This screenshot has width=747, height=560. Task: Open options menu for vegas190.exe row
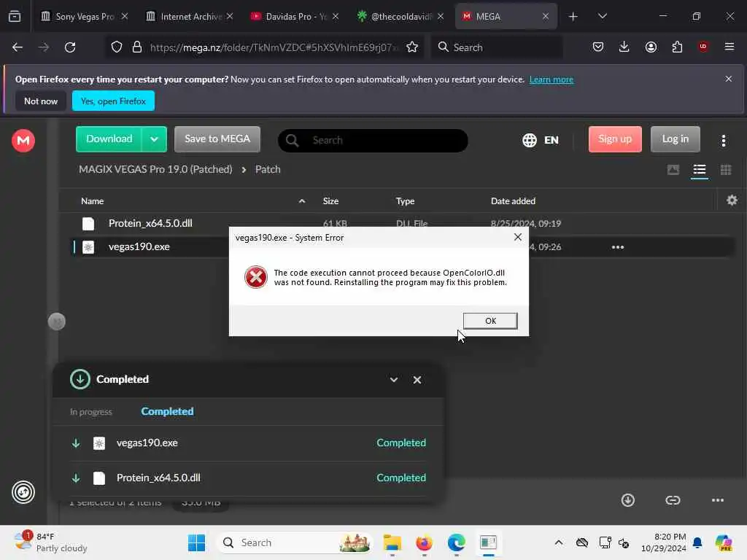pos(617,247)
